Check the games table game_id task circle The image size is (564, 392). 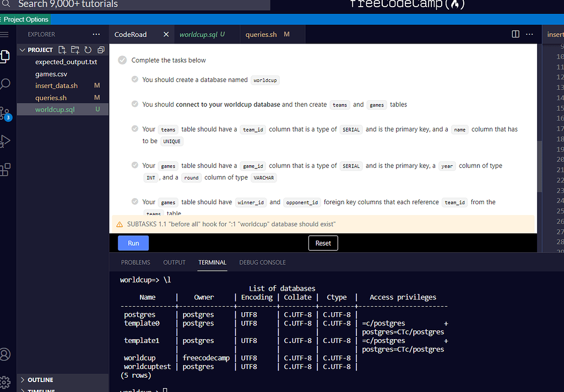[135, 165]
